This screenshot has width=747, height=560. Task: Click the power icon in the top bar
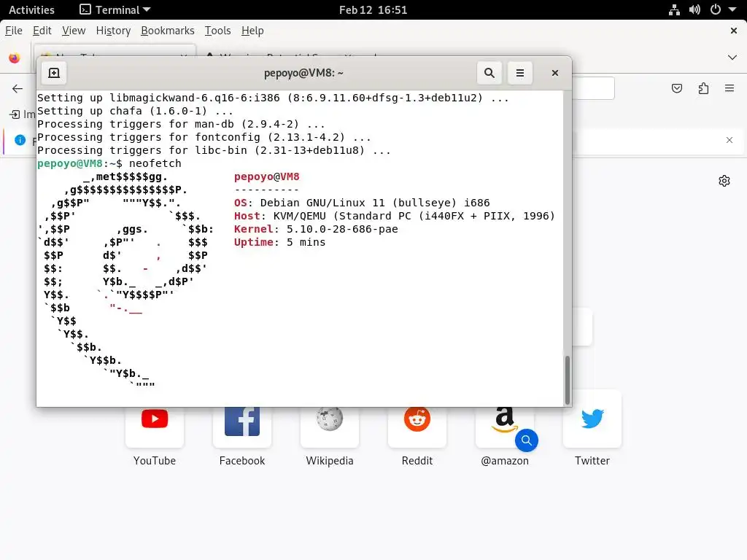tap(715, 9)
